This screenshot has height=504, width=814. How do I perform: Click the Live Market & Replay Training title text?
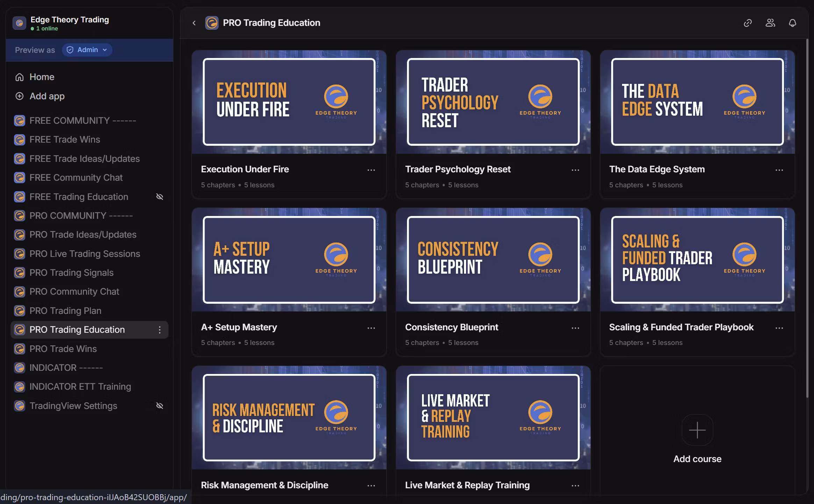coord(467,485)
